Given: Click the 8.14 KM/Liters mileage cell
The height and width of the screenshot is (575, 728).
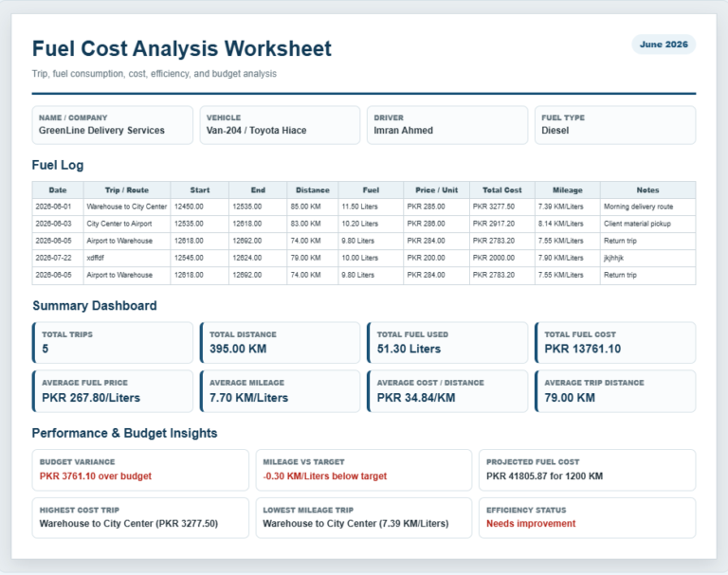Looking at the screenshot, I should click(568, 225).
